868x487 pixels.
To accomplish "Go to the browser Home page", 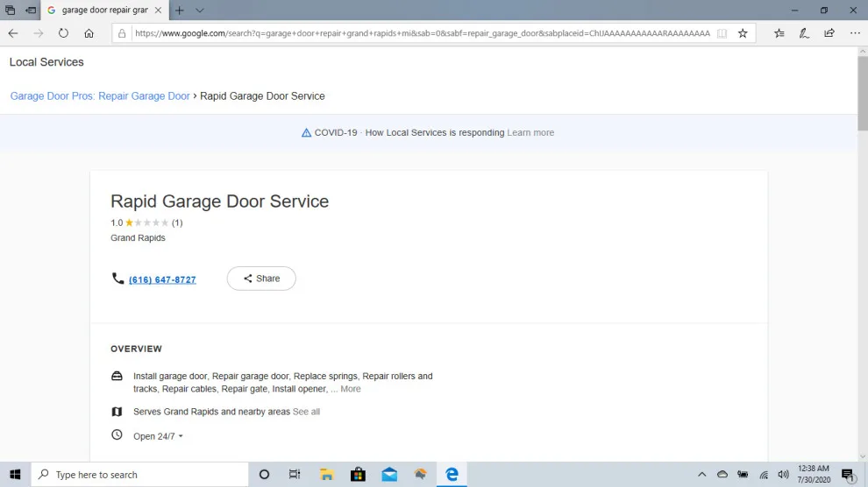I will click(89, 33).
